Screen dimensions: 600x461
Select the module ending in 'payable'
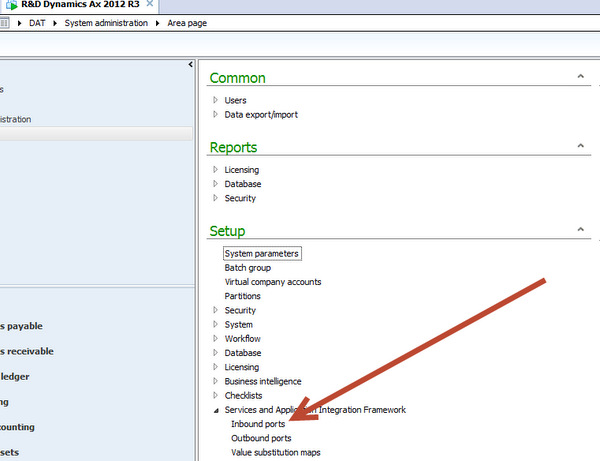(21, 326)
